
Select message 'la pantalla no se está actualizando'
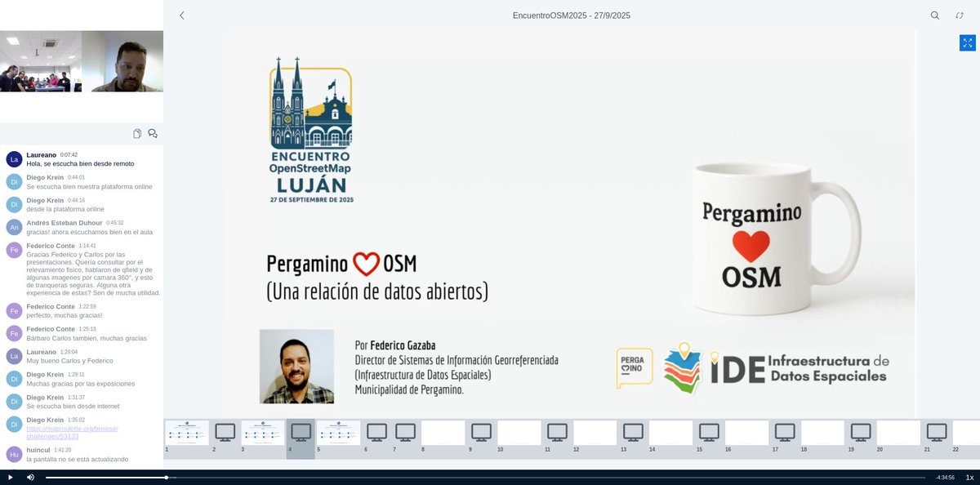click(78, 459)
